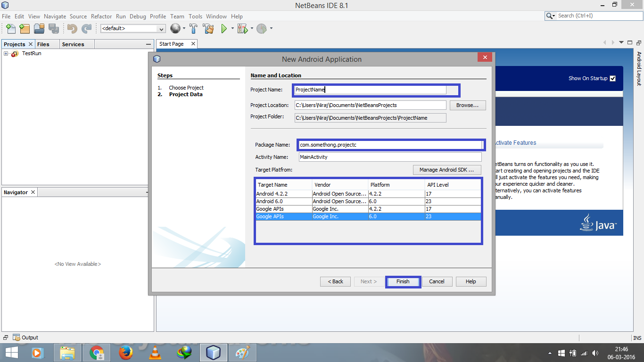Select Google APIs row with API 17

click(368, 209)
